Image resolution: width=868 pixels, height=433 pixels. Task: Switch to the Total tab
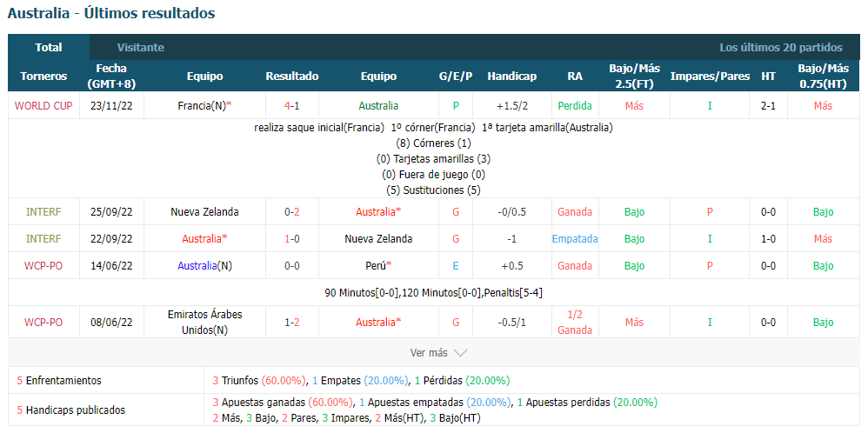tap(49, 48)
